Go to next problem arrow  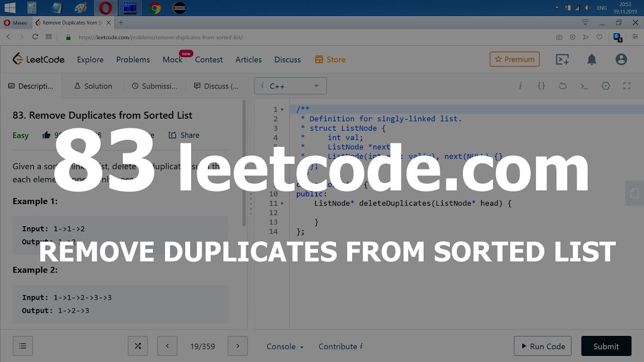click(238, 346)
